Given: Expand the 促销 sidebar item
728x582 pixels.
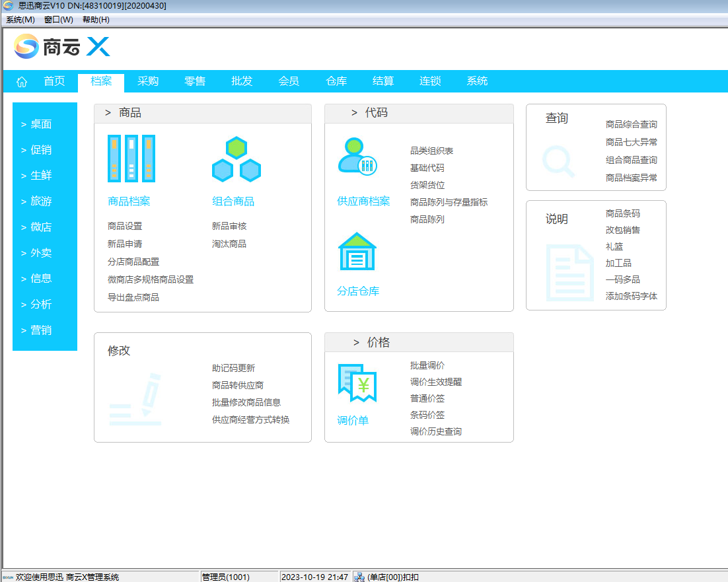Looking at the screenshot, I should click(36, 150).
